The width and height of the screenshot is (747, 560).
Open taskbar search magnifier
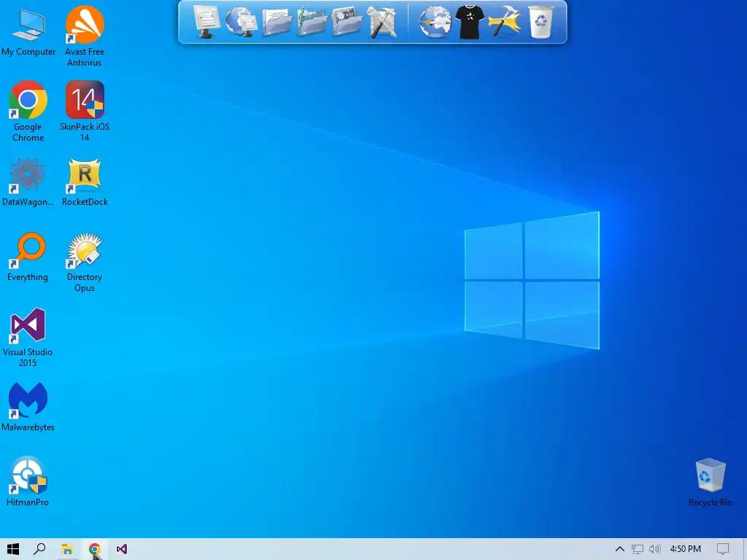click(x=40, y=549)
